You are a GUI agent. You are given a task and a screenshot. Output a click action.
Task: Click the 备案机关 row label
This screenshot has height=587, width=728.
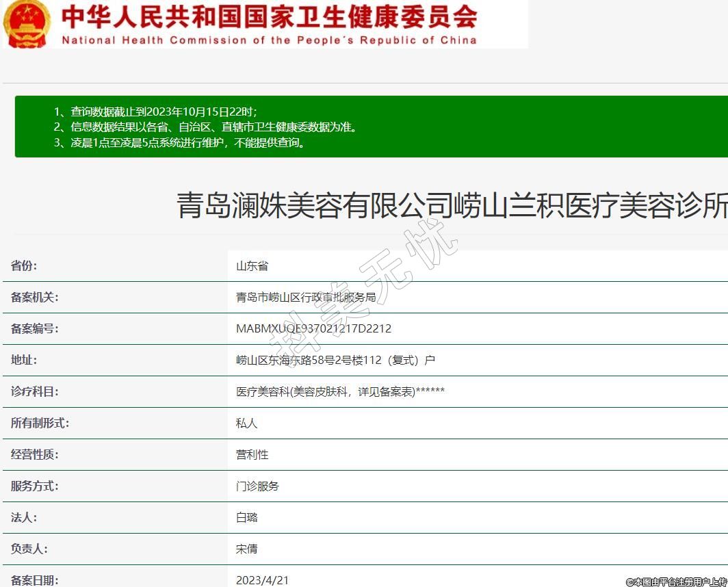(35, 298)
